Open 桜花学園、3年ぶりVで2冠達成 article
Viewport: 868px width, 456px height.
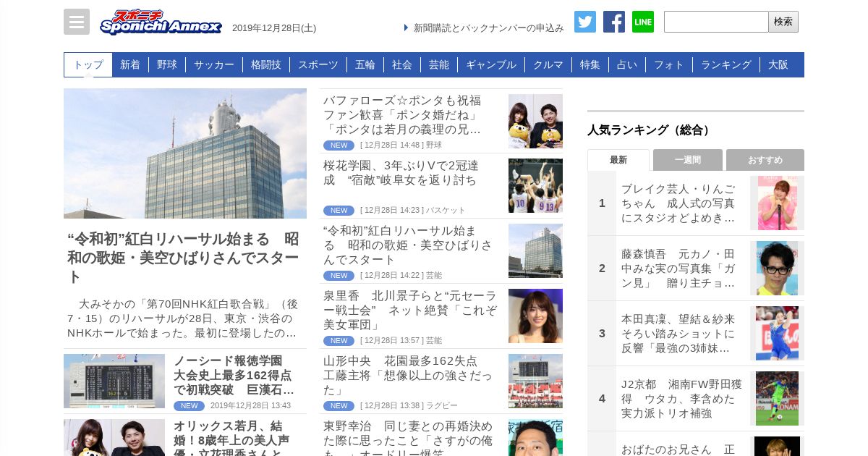pyautogui.click(x=401, y=173)
